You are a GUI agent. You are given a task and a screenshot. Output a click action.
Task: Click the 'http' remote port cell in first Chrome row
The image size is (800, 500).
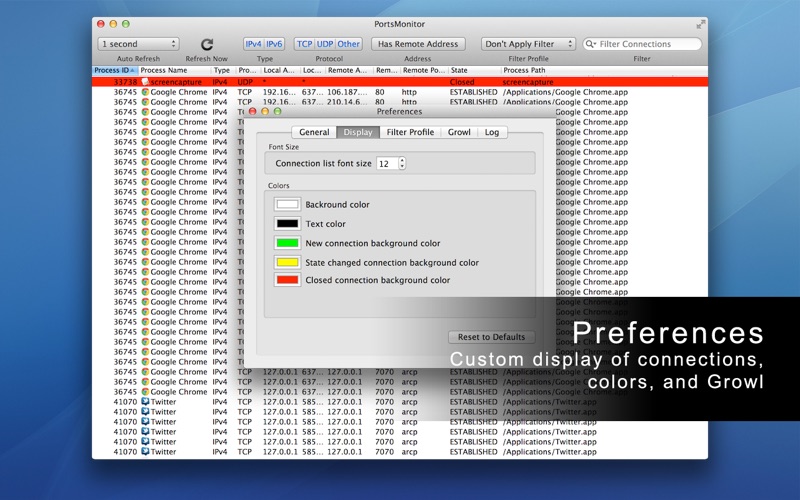point(409,92)
